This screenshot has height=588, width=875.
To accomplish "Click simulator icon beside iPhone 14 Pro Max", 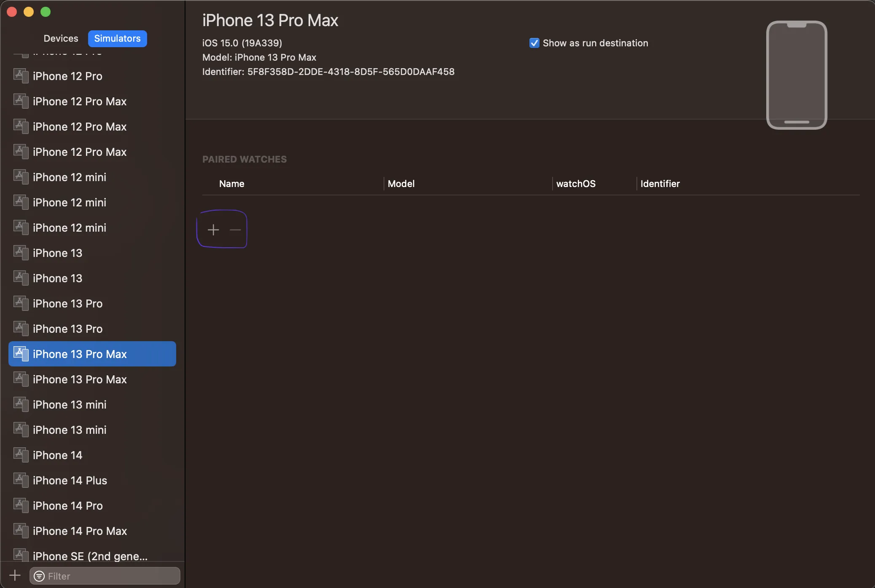I will click(x=21, y=530).
